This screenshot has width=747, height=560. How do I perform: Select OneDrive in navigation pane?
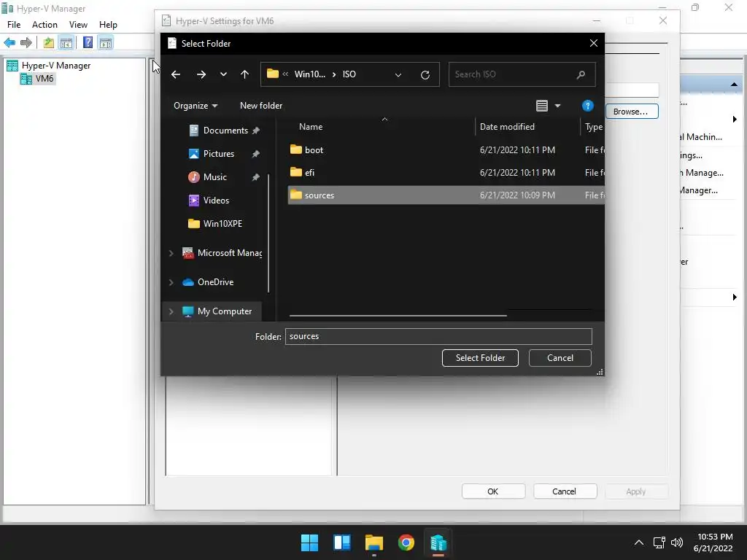tap(215, 282)
